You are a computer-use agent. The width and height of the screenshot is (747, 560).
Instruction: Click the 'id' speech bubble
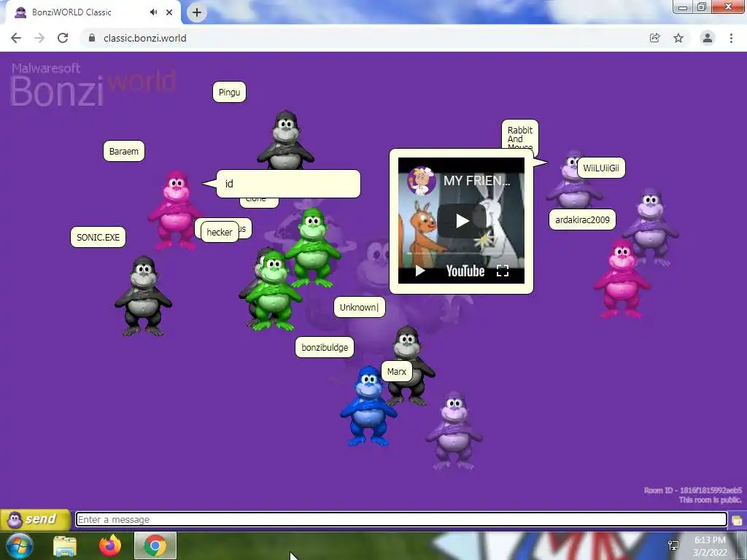pos(288,183)
